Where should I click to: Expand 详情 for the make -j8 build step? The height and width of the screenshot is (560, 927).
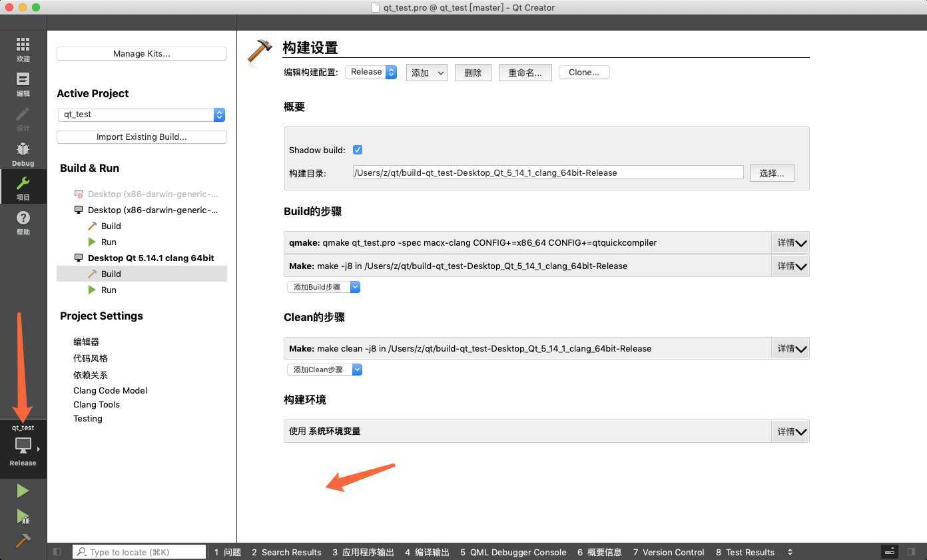pos(791,266)
